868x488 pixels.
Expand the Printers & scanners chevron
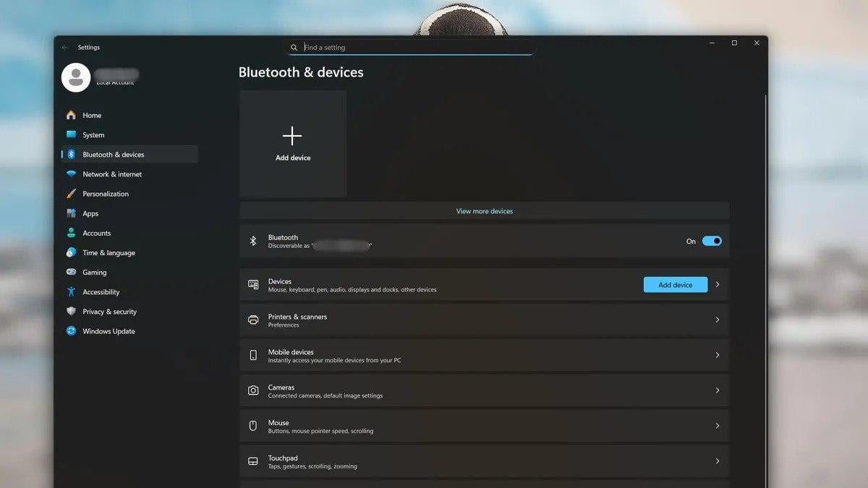(718, 320)
